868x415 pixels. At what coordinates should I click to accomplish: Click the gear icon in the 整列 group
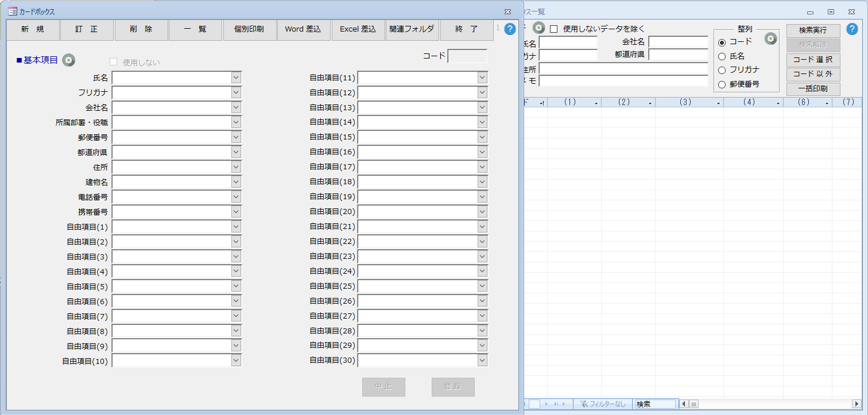click(x=770, y=38)
